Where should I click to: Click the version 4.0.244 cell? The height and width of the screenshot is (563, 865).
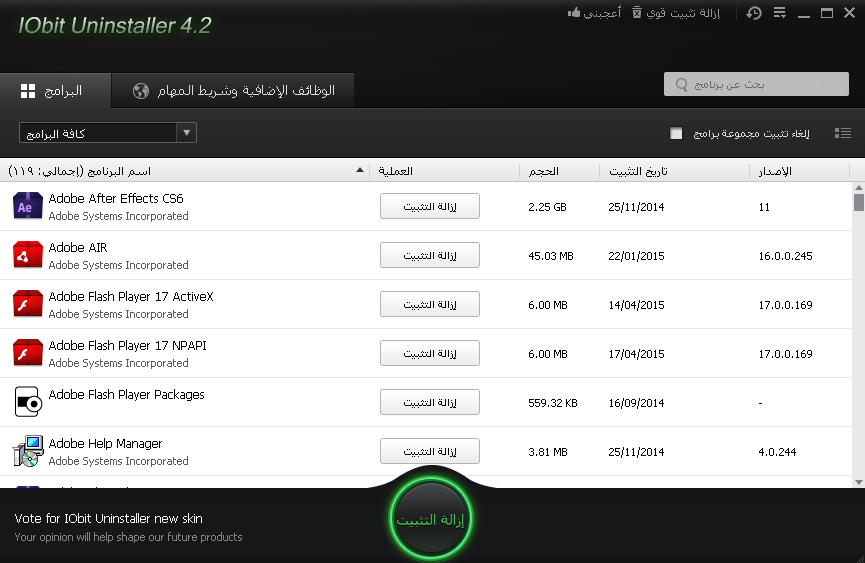click(x=777, y=452)
